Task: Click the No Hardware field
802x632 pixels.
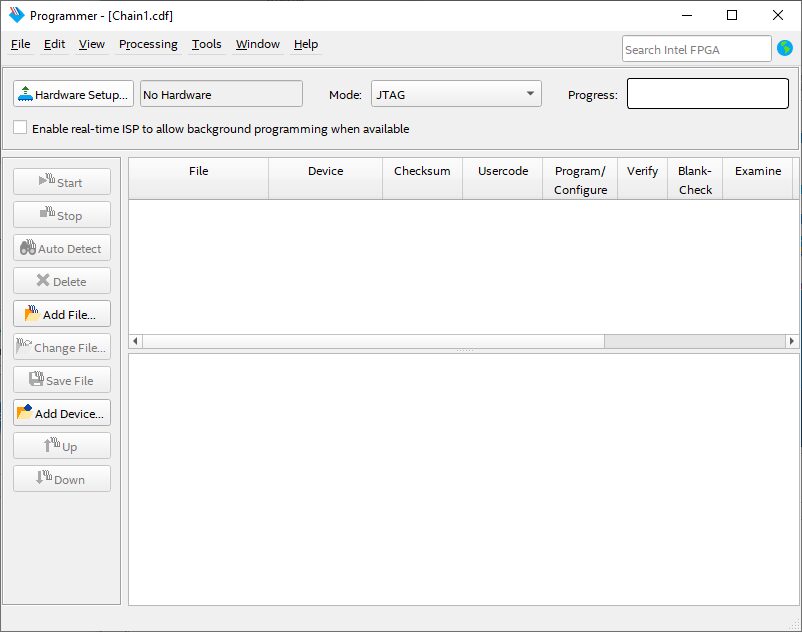Action: 221,94
